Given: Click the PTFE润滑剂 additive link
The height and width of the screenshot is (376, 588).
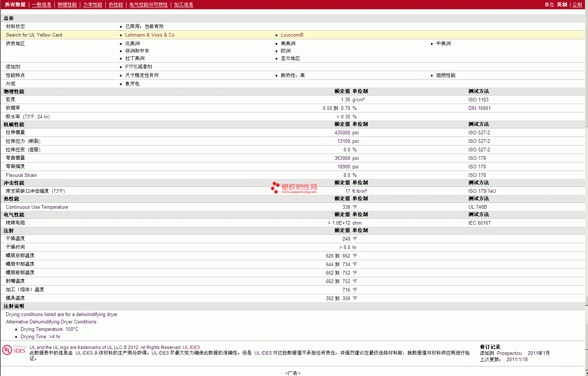Looking at the screenshot, I should (139, 67).
